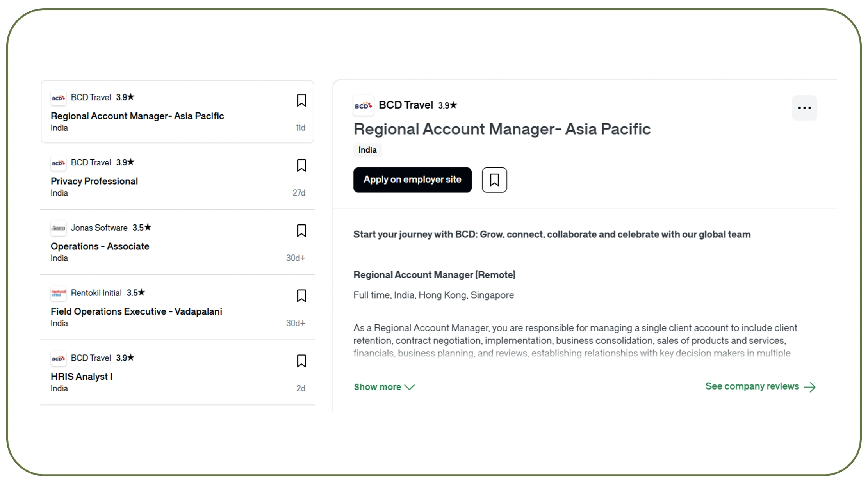Click the India location tag
868x484 pixels.
point(367,150)
